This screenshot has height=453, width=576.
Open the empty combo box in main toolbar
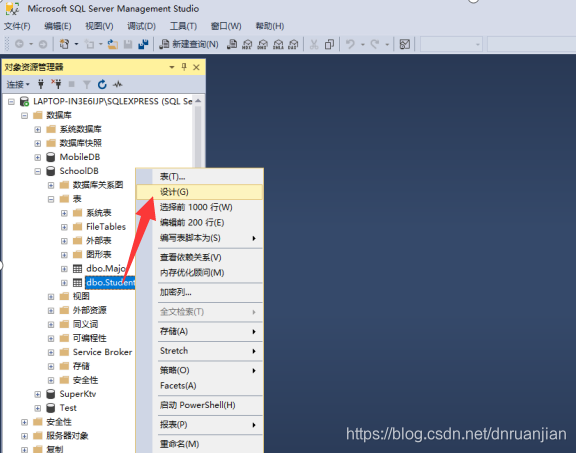pyautogui.click(x=451, y=44)
